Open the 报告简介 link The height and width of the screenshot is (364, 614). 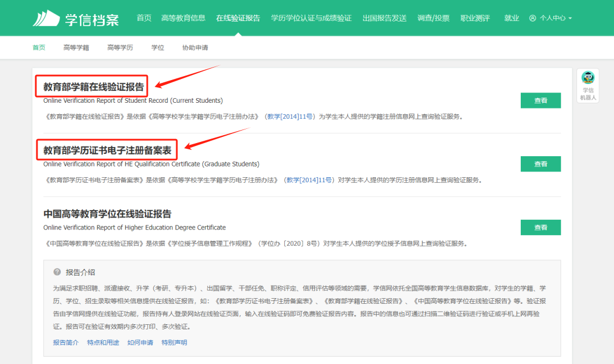point(66,342)
